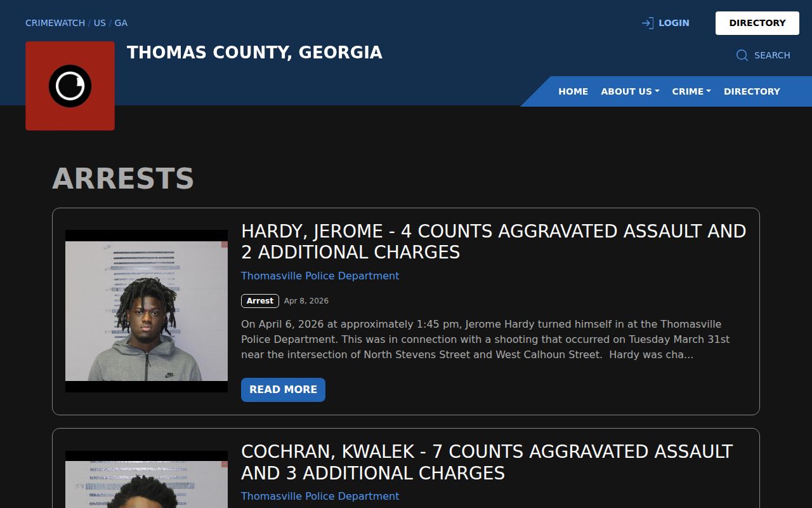Click the search magnifier icon
This screenshot has width=812, height=508.
click(x=742, y=55)
